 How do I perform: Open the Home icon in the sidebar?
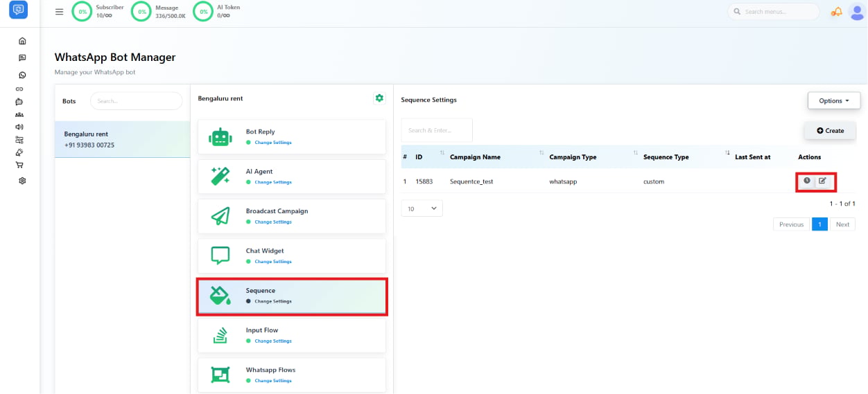click(22, 41)
